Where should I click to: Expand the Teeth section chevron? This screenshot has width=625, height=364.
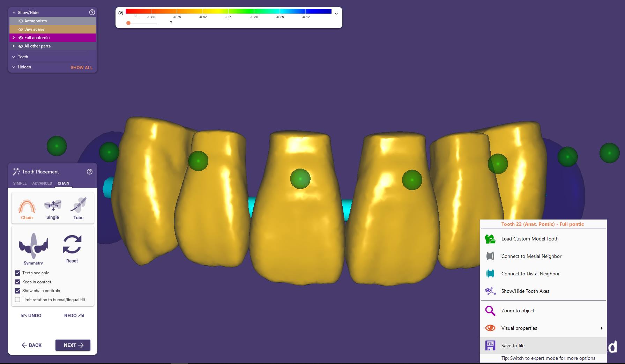point(14,57)
